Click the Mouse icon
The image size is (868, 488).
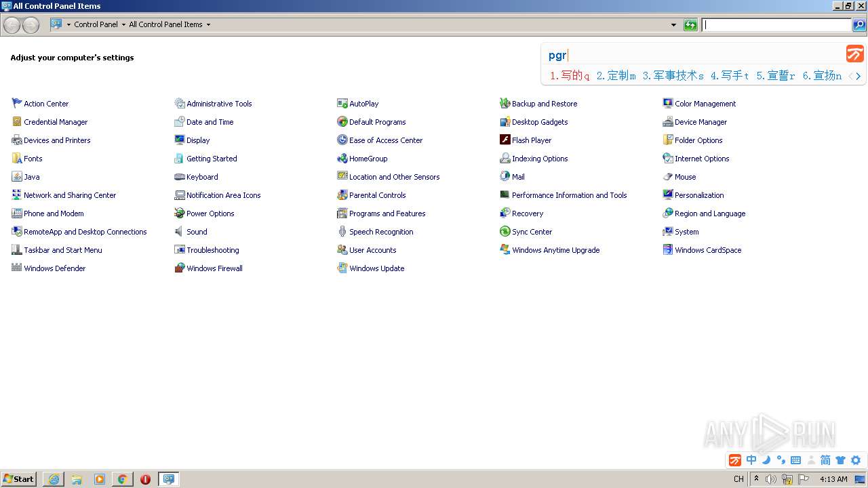tap(668, 176)
